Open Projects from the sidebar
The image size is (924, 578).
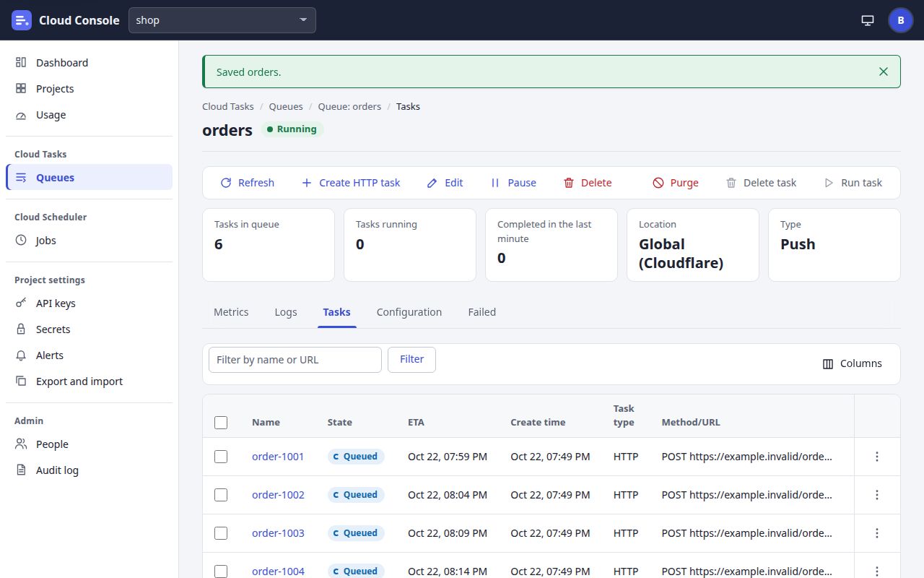(x=89, y=89)
